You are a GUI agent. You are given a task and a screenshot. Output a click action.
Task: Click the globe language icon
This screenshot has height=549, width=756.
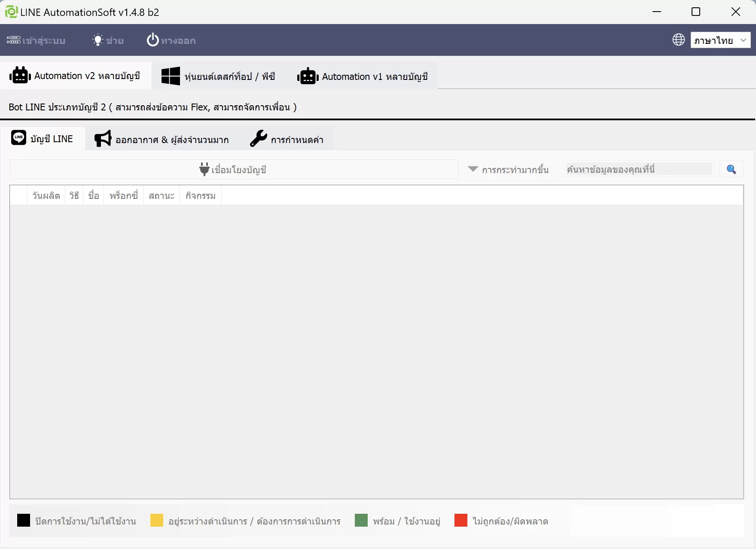pyautogui.click(x=679, y=40)
